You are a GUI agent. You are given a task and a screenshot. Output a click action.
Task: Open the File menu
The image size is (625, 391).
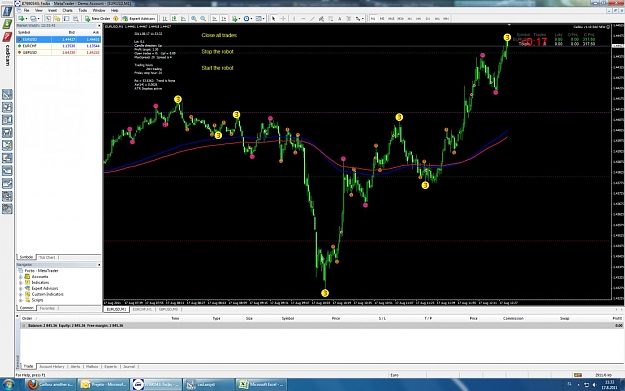tap(26, 10)
